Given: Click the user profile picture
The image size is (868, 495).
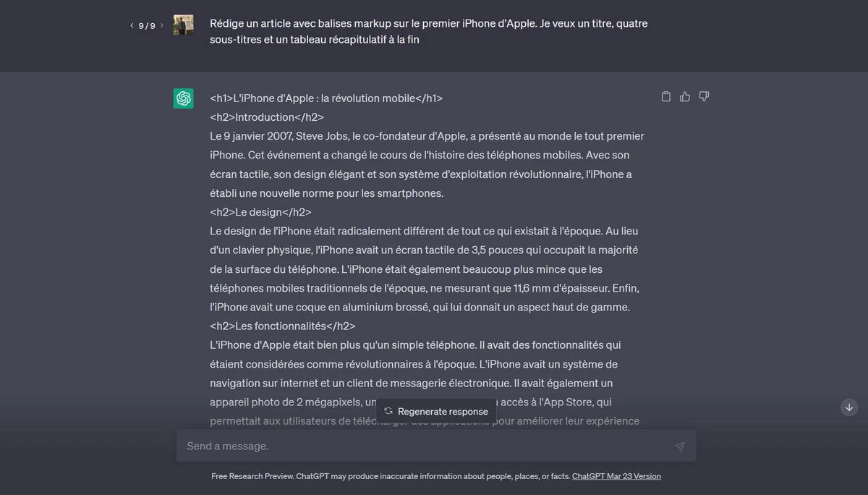Looking at the screenshot, I should click(x=184, y=25).
